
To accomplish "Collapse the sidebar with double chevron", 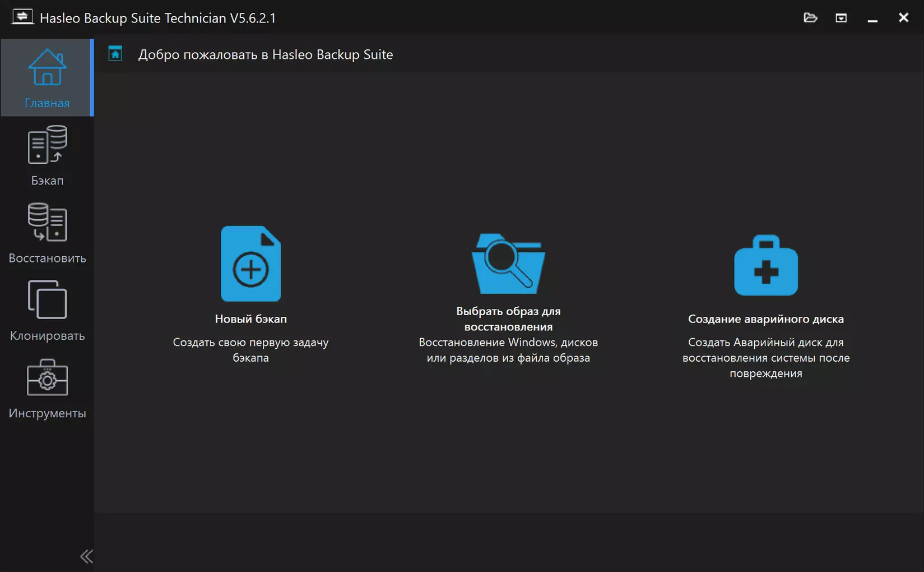I will [x=86, y=556].
